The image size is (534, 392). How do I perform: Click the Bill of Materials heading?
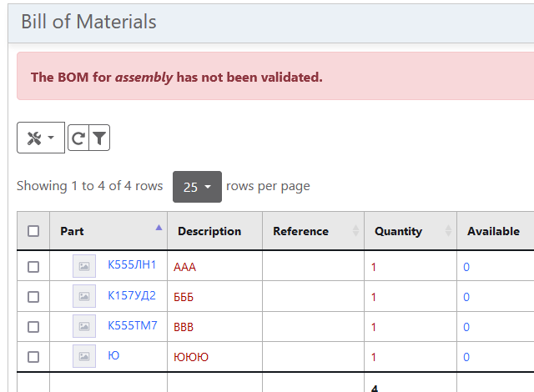pos(88,22)
